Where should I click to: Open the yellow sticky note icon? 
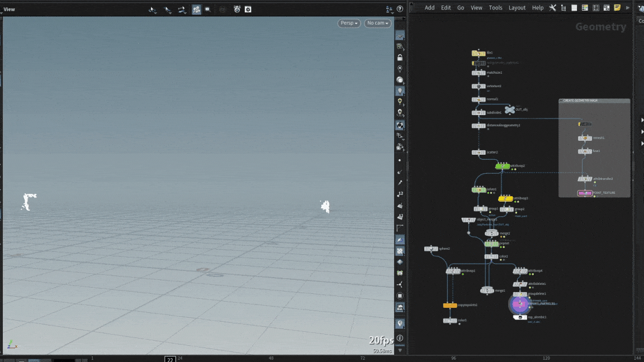pos(617,8)
